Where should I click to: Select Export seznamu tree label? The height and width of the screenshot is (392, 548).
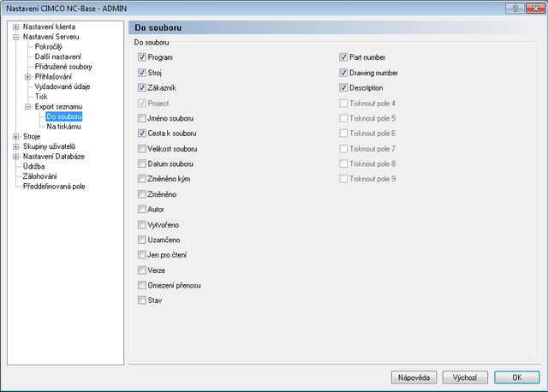pos(58,107)
